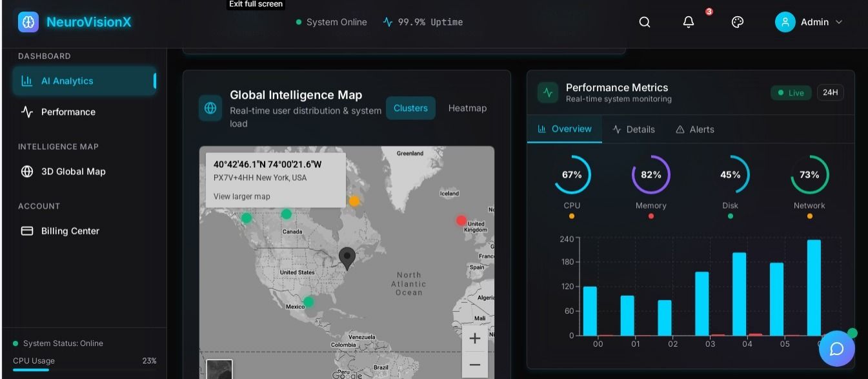Open the notifications bell

tap(689, 22)
